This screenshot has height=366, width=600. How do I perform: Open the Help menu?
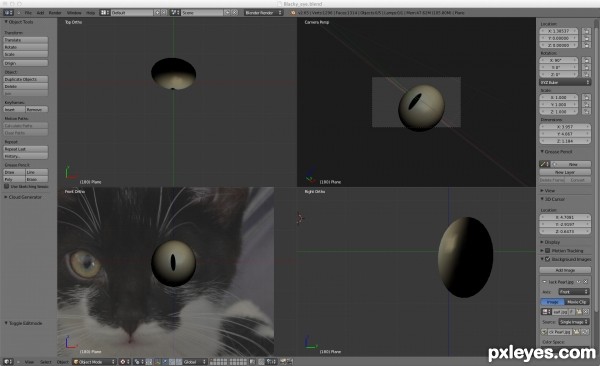point(90,13)
